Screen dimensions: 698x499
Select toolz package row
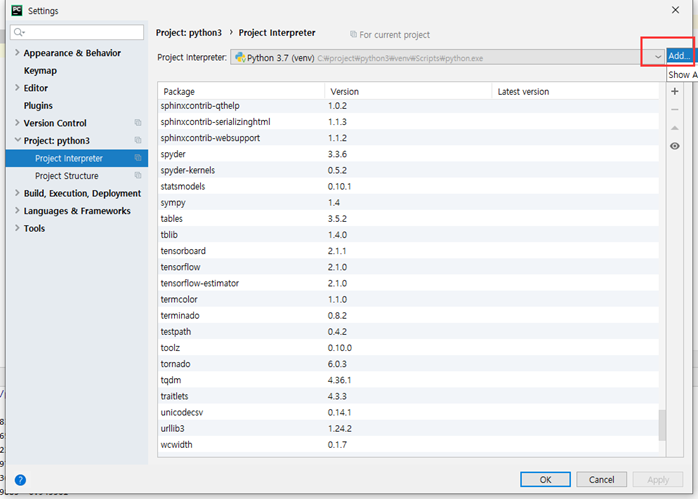(x=408, y=348)
